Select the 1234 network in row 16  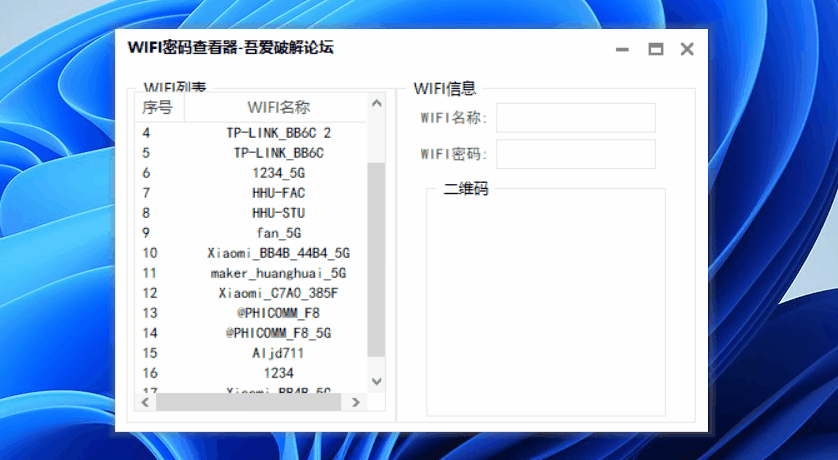(x=251, y=373)
